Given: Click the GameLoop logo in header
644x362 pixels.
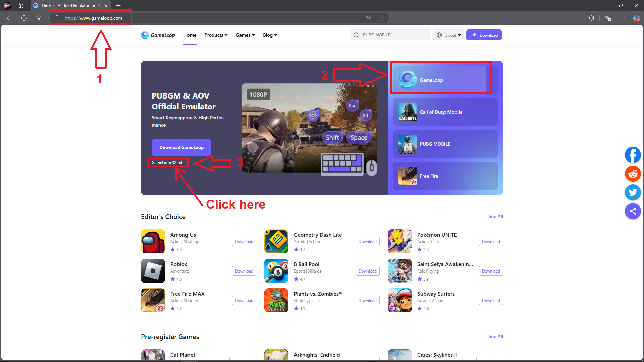Looking at the screenshot, I should coord(158,35).
